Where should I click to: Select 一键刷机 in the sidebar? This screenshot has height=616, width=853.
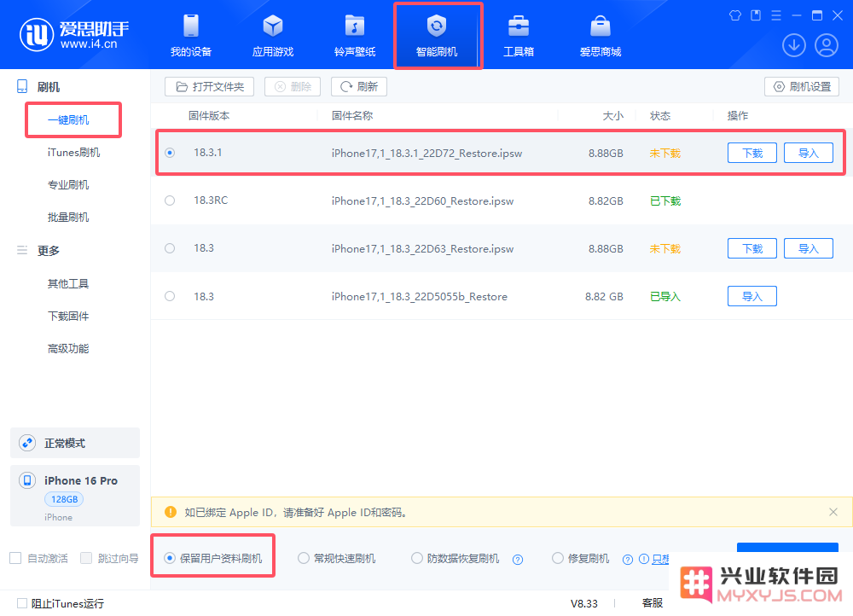click(68, 119)
